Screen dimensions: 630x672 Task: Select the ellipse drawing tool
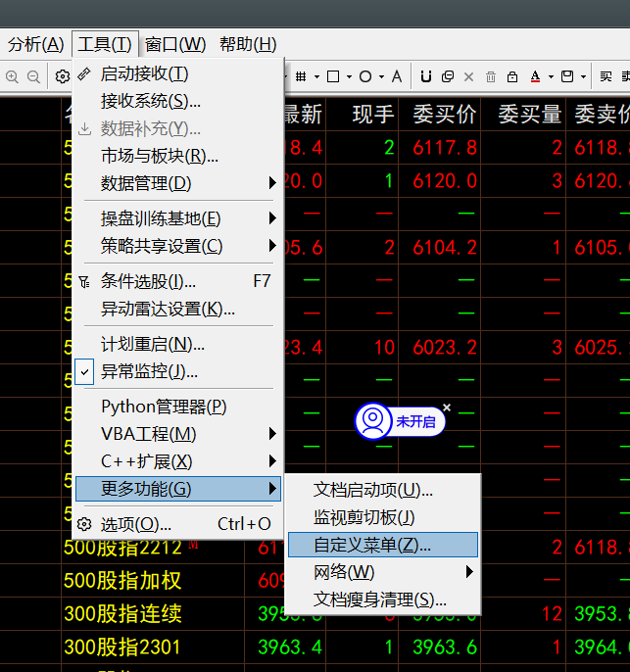[365, 76]
